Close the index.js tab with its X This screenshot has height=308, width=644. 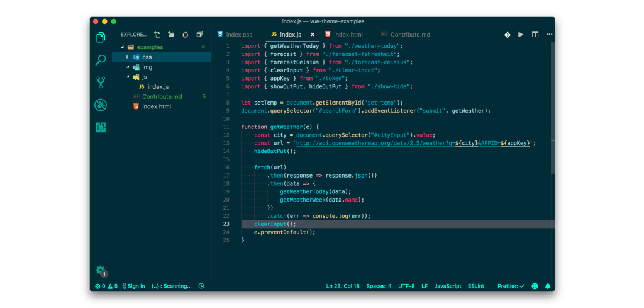313,35
